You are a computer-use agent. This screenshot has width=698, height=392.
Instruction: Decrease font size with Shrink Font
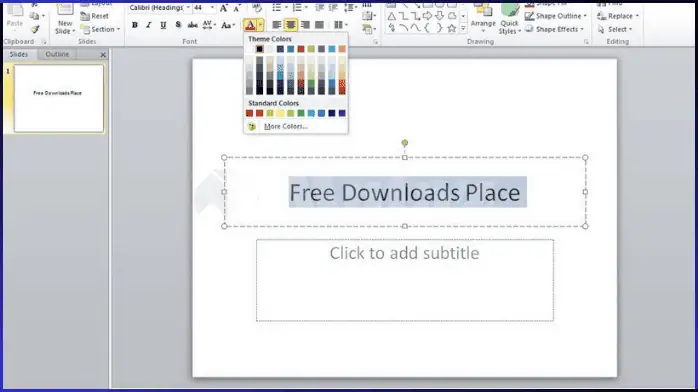237,8
